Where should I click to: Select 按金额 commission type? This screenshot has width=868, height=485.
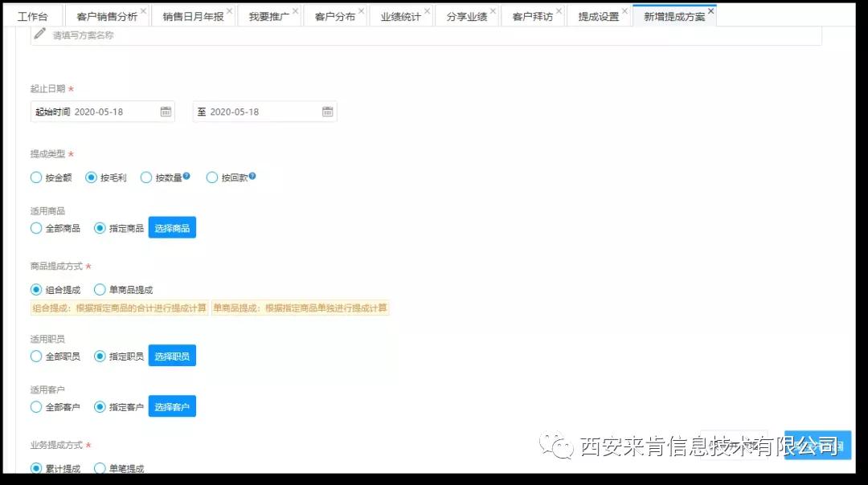pos(36,177)
